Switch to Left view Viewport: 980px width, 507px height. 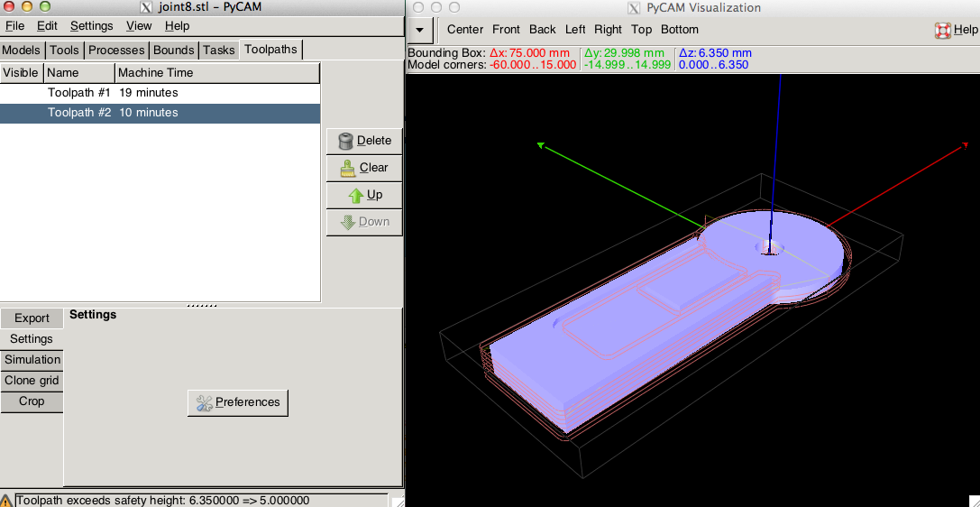point(575,30)
